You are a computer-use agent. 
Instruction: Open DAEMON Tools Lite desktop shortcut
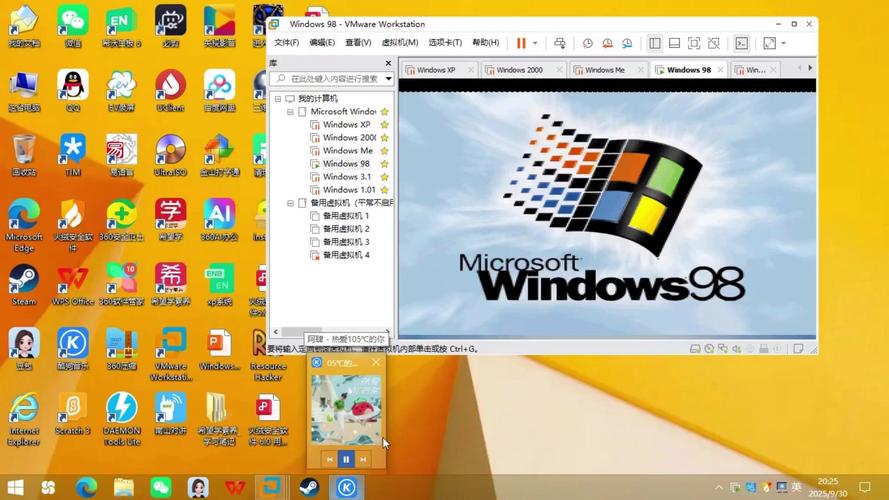point(121,418)
